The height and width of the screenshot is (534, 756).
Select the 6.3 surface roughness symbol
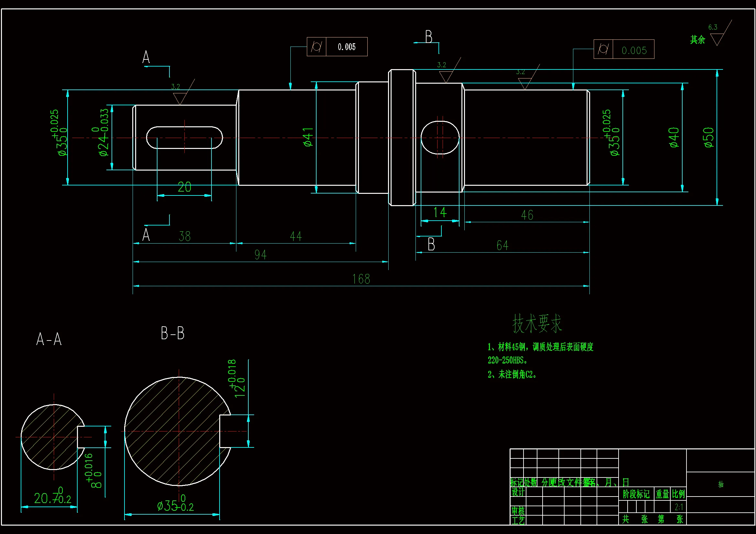click(717, 36)
